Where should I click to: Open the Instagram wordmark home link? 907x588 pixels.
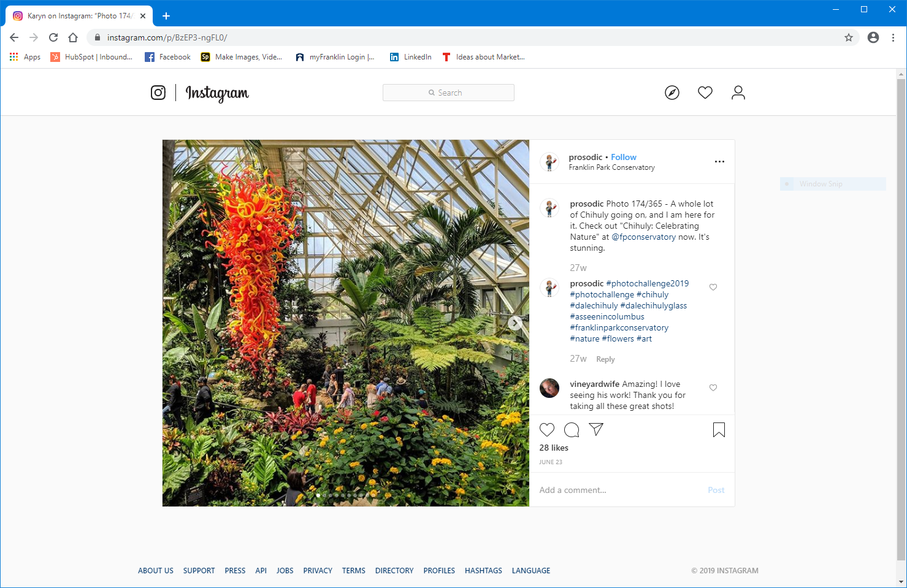coord(217,93)
